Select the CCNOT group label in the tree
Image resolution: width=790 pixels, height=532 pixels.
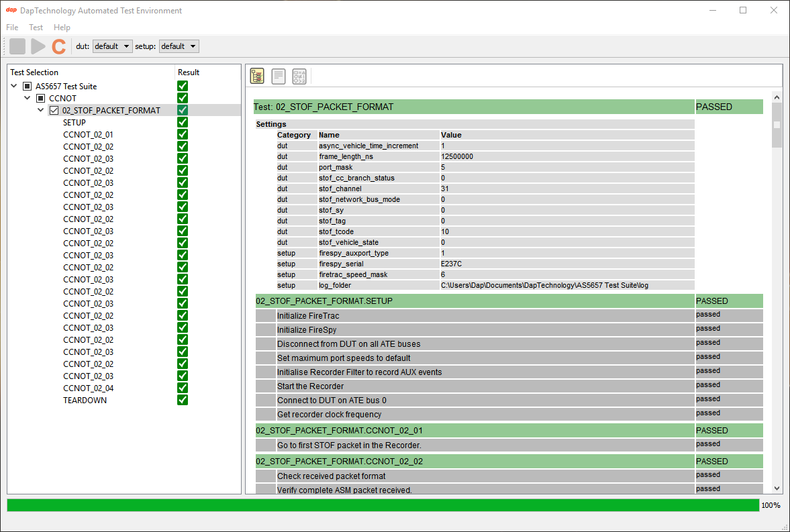click(62, 98)
